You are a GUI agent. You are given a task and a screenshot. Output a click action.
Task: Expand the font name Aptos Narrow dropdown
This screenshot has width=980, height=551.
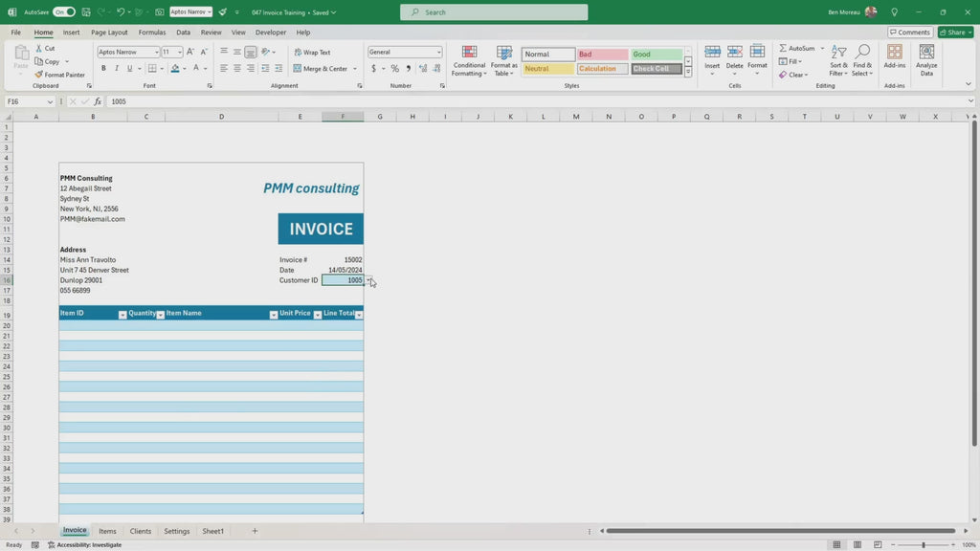[156, 53]
